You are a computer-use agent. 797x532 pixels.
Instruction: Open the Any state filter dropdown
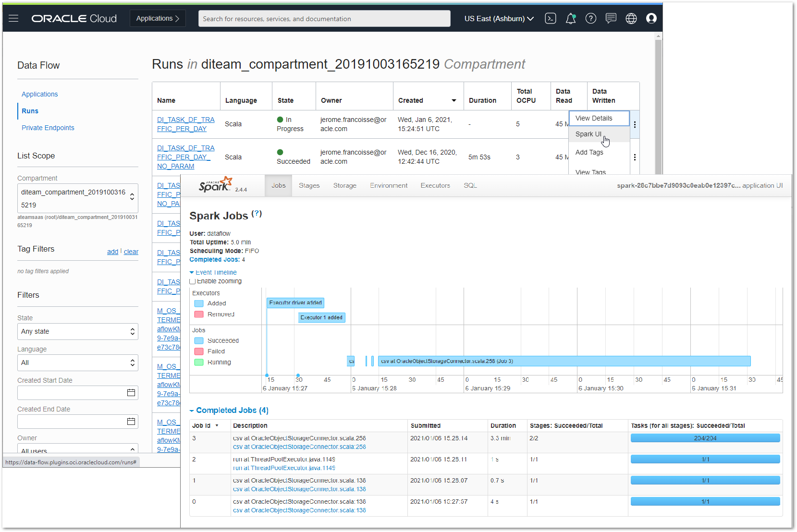coord(77,331)
